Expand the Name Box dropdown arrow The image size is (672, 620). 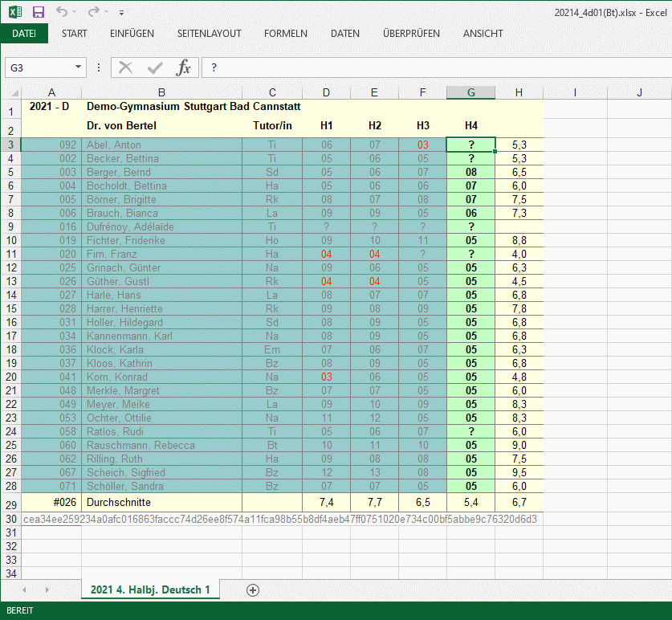point(78,67)
